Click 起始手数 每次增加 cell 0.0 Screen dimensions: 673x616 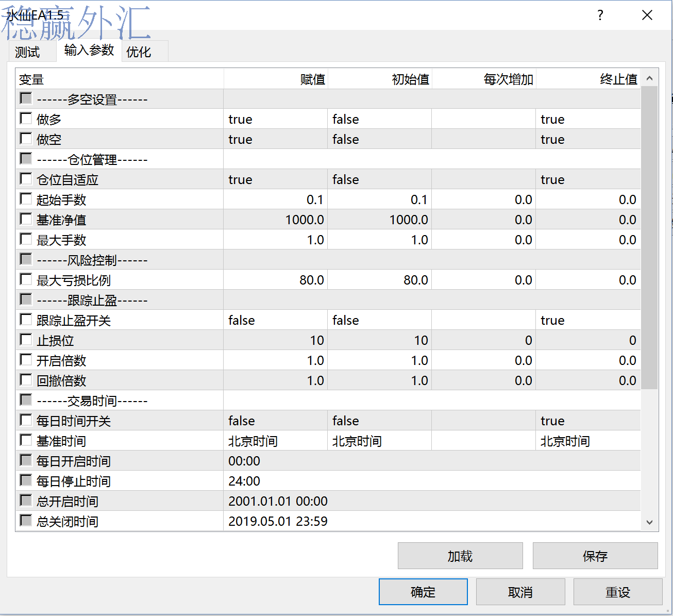[x=484, y=199]
